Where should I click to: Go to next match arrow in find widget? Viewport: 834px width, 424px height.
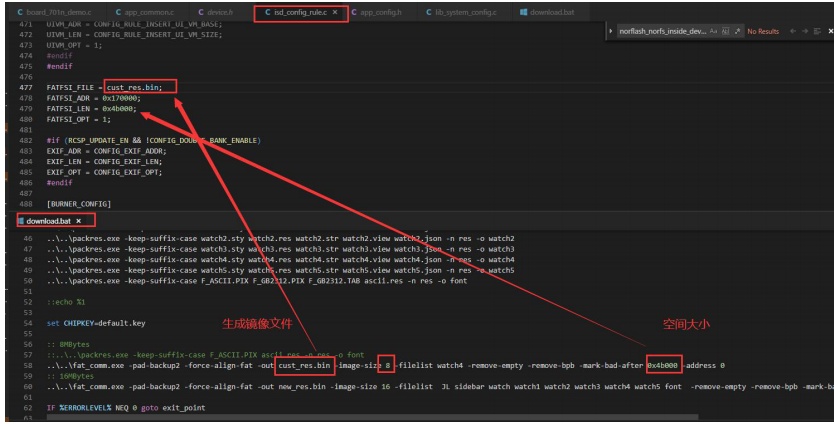click(805, 31)
